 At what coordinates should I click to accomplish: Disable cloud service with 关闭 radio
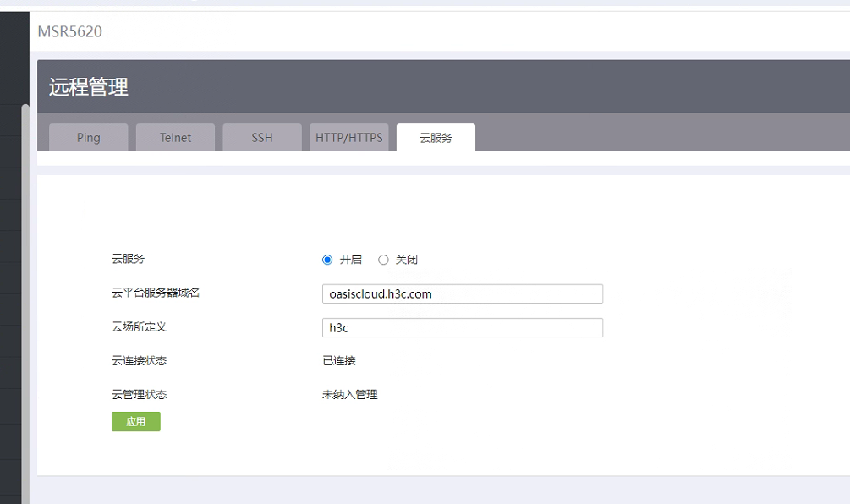383,260
